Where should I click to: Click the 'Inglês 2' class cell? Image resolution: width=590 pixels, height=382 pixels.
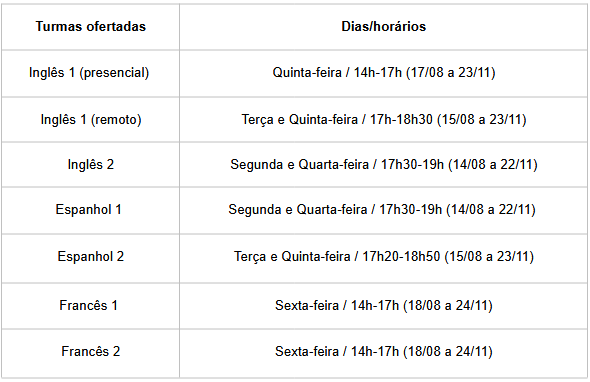point(91,164)
